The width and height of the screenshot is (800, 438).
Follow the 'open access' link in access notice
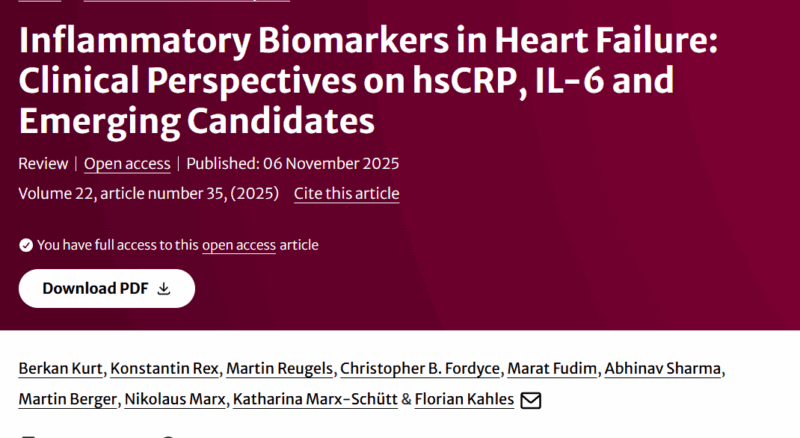(239, 245)
